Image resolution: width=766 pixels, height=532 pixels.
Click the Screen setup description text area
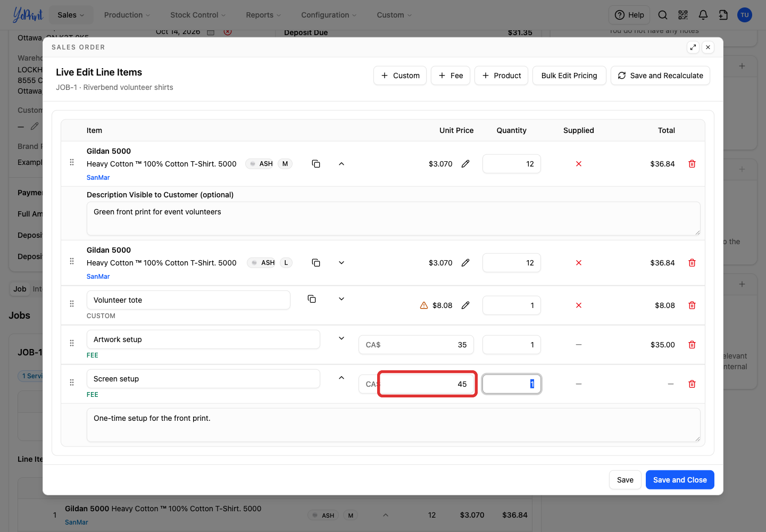[x=394, y=425]
